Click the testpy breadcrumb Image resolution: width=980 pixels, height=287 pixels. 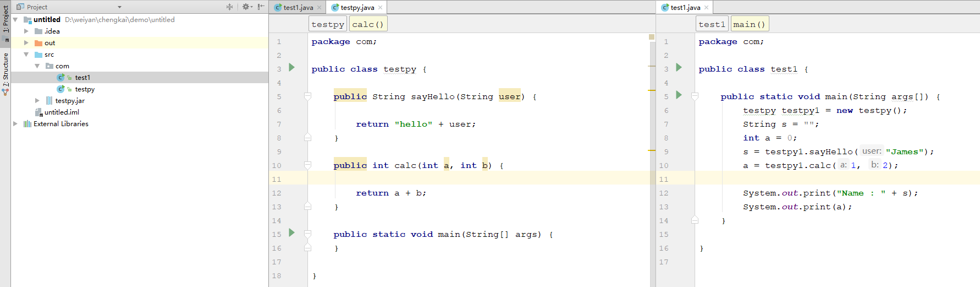click(328, 24)
